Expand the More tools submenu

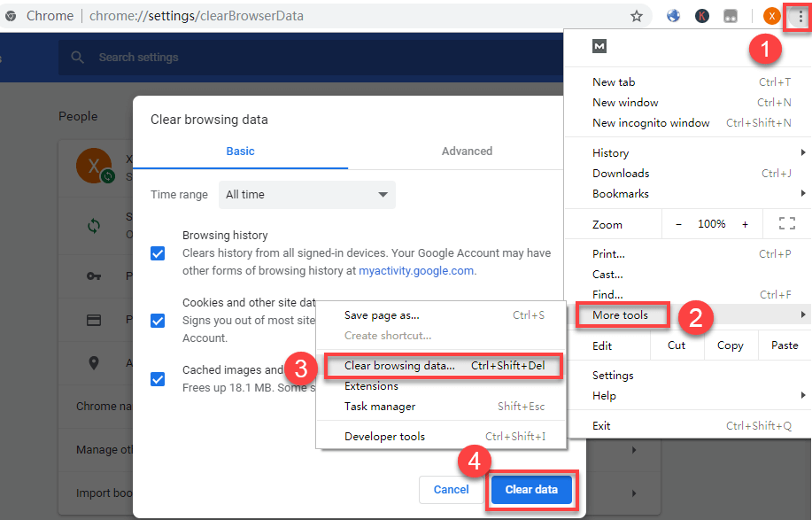[621, 315]
